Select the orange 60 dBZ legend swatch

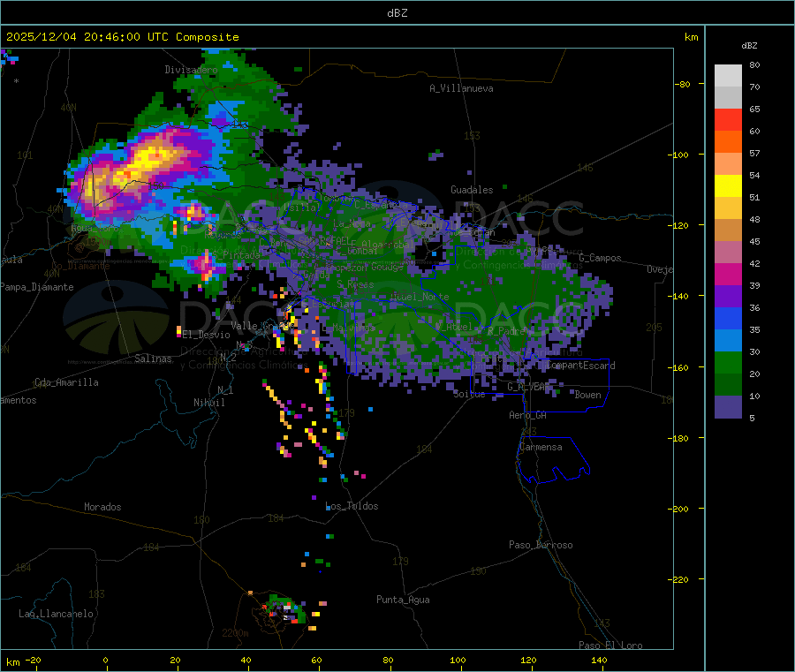click(728, 142)
